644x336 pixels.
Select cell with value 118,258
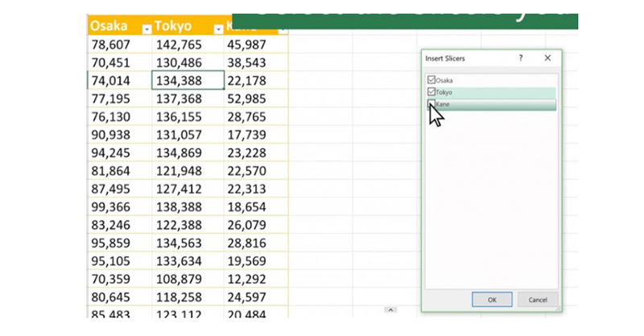pos(188,298)
